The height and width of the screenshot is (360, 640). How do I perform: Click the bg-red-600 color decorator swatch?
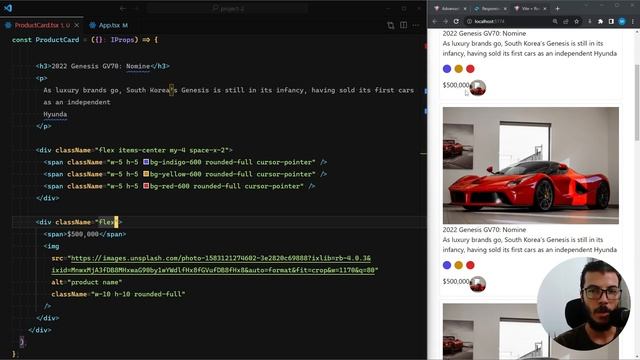(x=146, y=186)
